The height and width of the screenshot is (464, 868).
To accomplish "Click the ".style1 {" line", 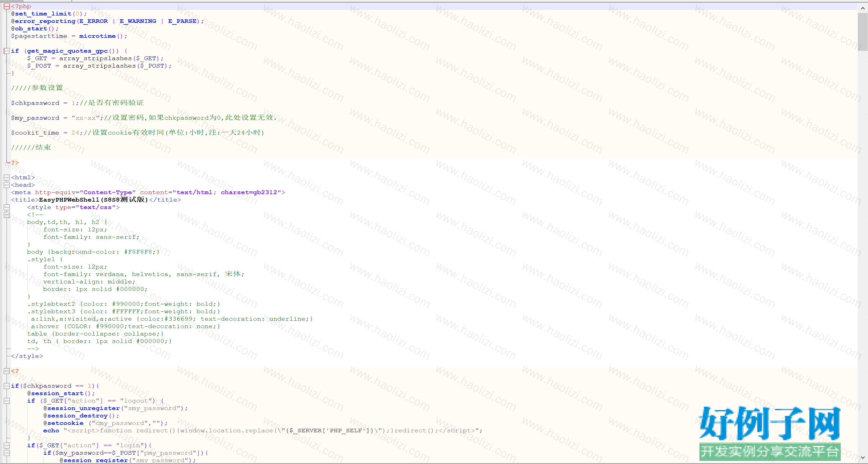I will [x=45, y=259].
